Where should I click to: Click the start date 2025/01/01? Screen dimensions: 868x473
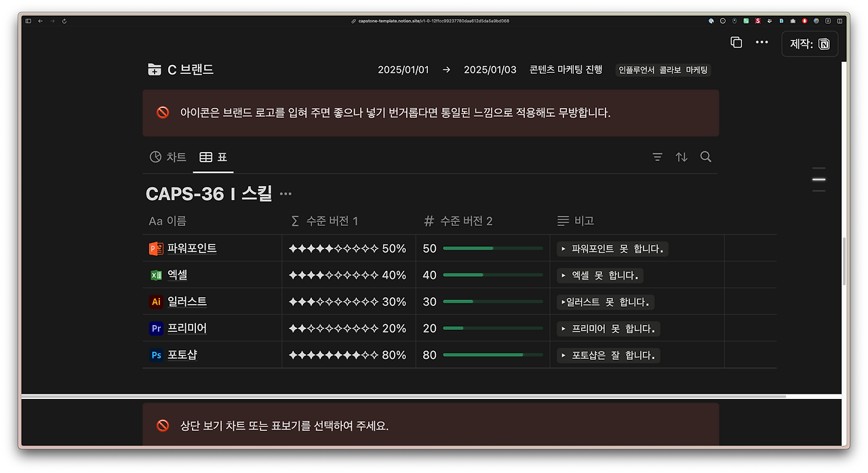coord(403,69)
